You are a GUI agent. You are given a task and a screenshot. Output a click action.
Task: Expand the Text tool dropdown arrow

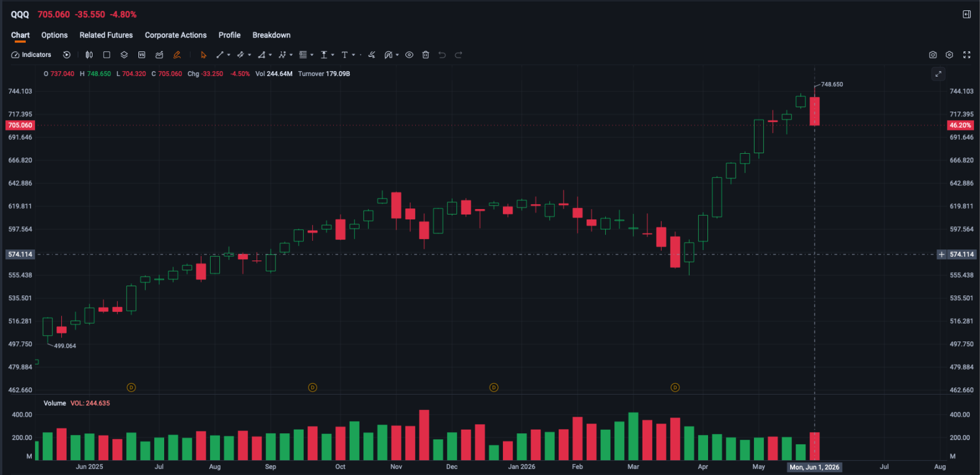coord(353,55)
